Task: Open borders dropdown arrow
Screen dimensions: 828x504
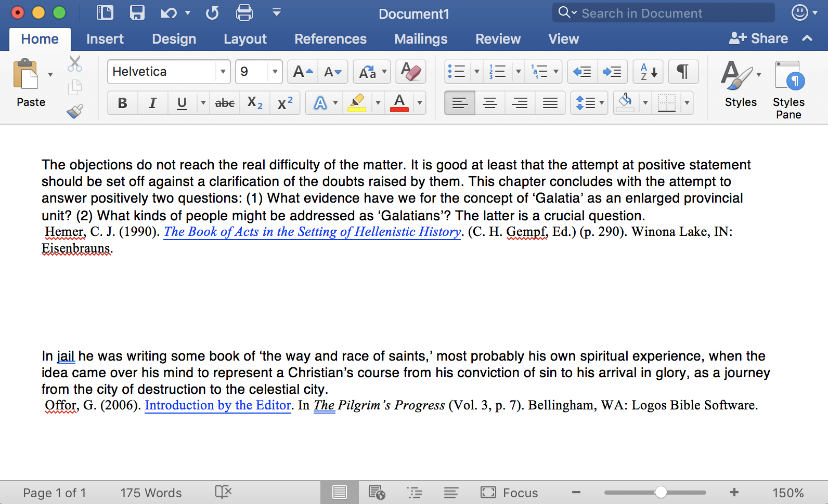Action: click(687, 103)
